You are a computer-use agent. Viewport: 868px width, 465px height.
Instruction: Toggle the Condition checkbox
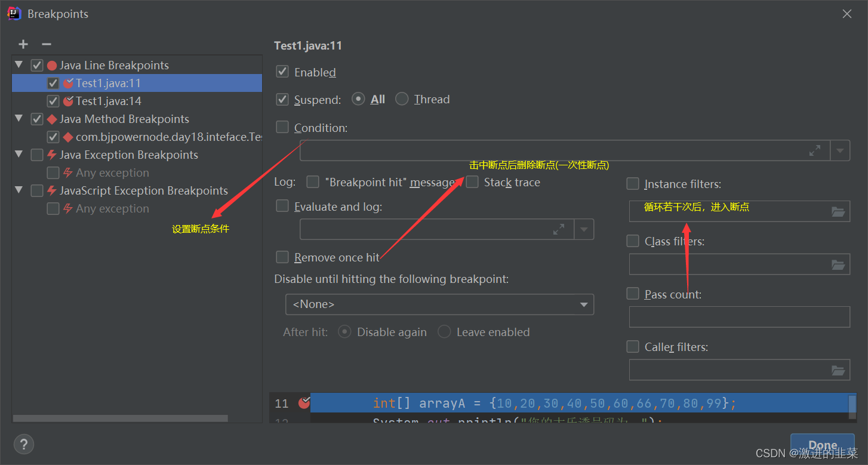282,127
